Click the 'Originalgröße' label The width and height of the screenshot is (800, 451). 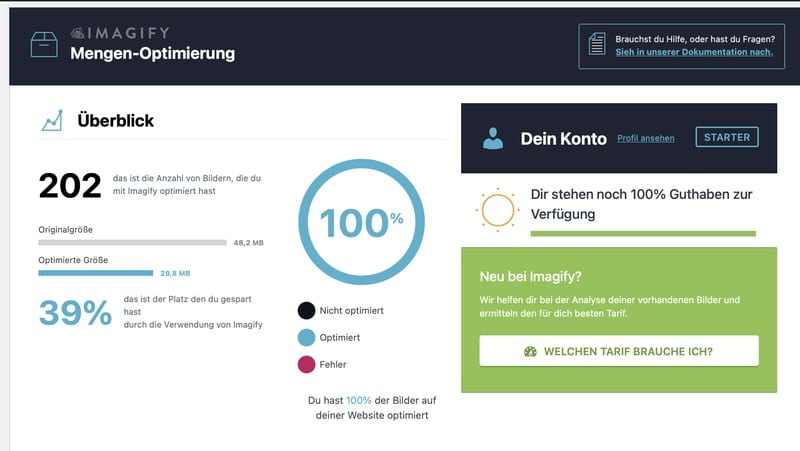pos(65,230)
